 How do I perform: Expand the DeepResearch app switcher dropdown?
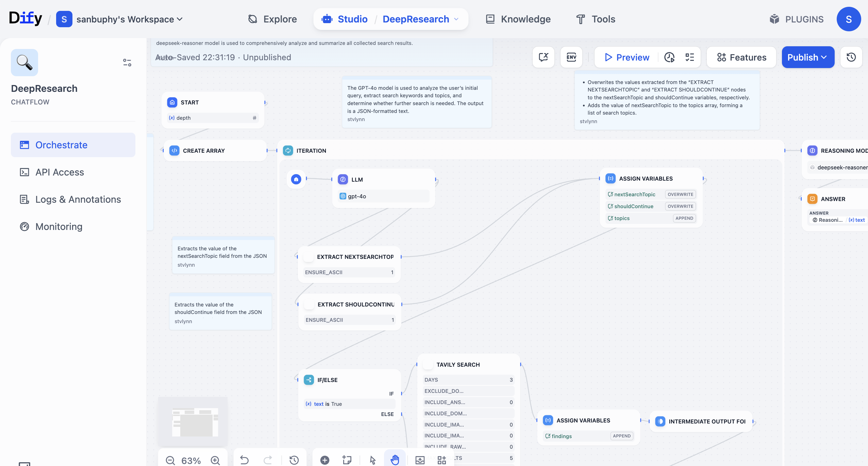point(456,19)
